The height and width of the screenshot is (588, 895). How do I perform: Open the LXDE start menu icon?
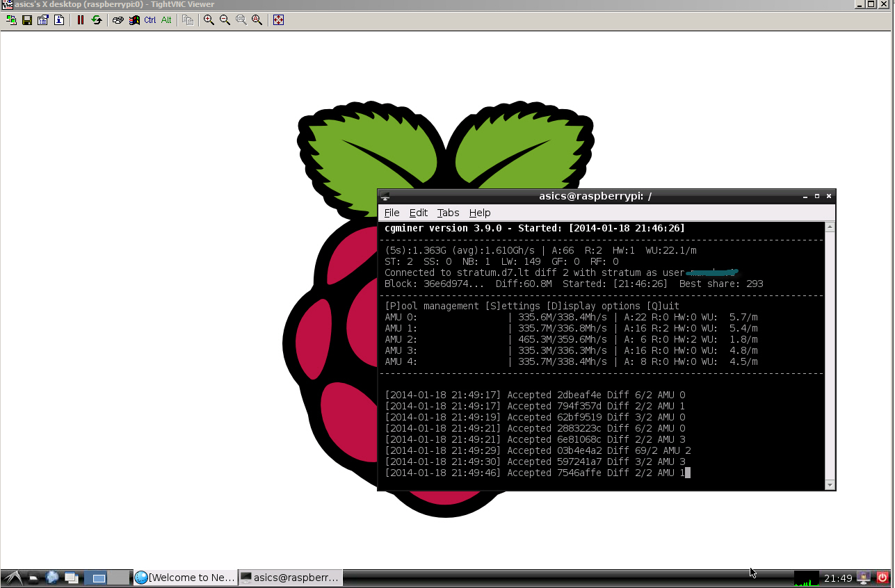[x=12, y=578]
